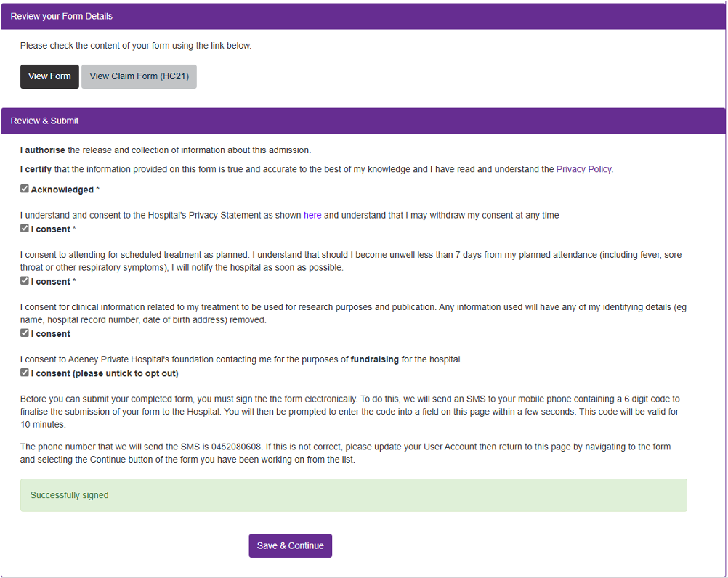Viewport: 728px width, 578px height.
Task: Click 'Please check the content' instruction text
Action: [136, 46]
